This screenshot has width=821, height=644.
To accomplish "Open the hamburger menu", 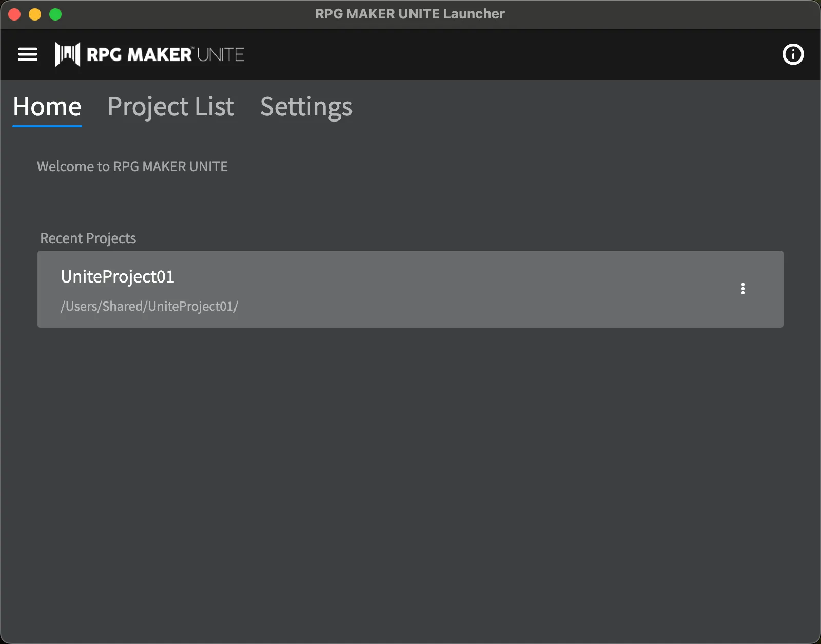I will pos(28,54).
